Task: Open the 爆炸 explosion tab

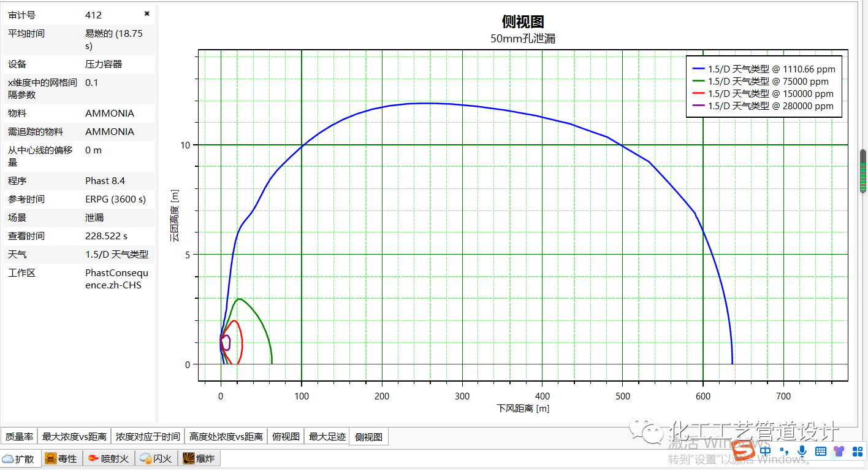Action: coord(199,458)
